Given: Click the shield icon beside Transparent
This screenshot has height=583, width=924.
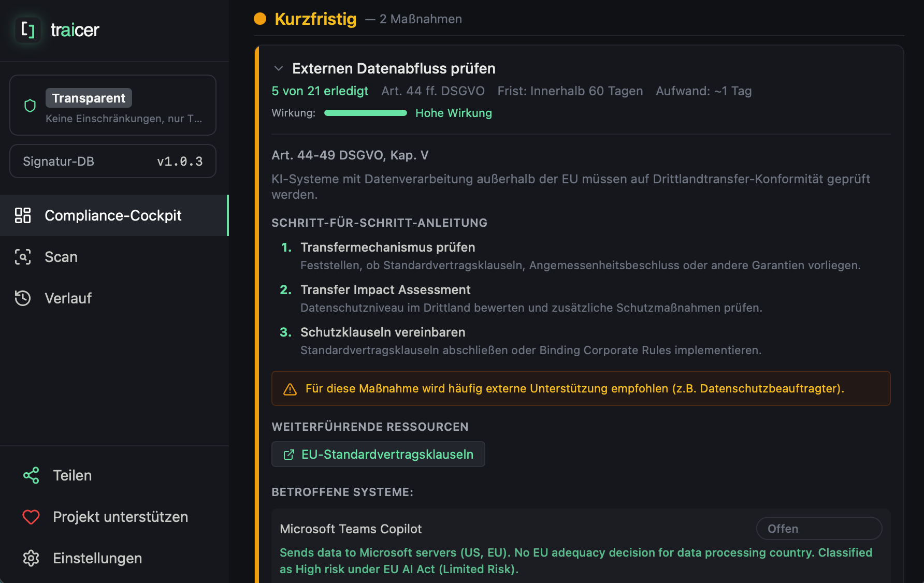Looking at the screenshot, I should coord(30,105).
